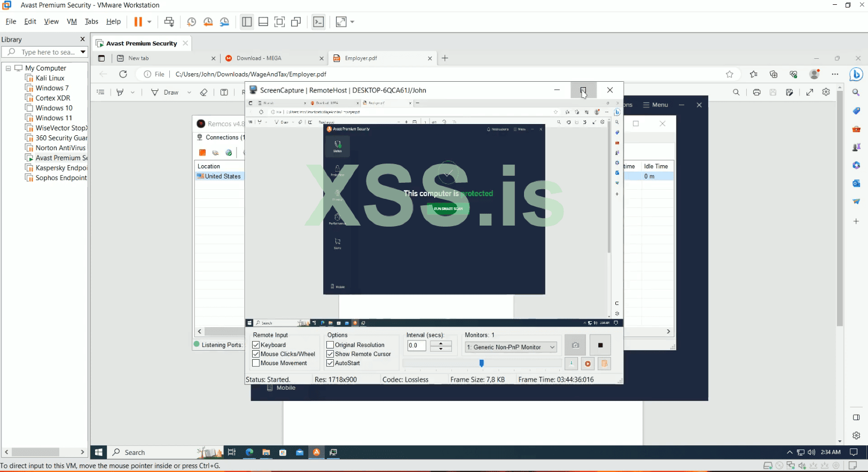Image resolution: width=868 pixels, height=472 pixels.
Task: Collapse the My Computer tree node
Action: coord(9,68)
